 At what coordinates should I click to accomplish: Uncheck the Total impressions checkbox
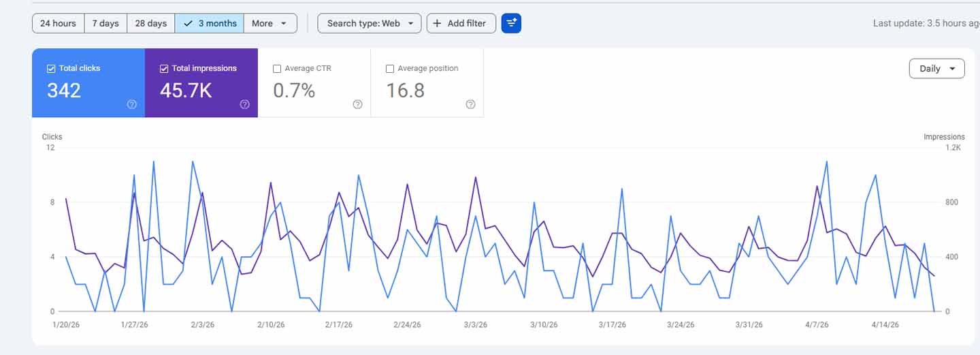pyautogui.click(x=164, y=69)
